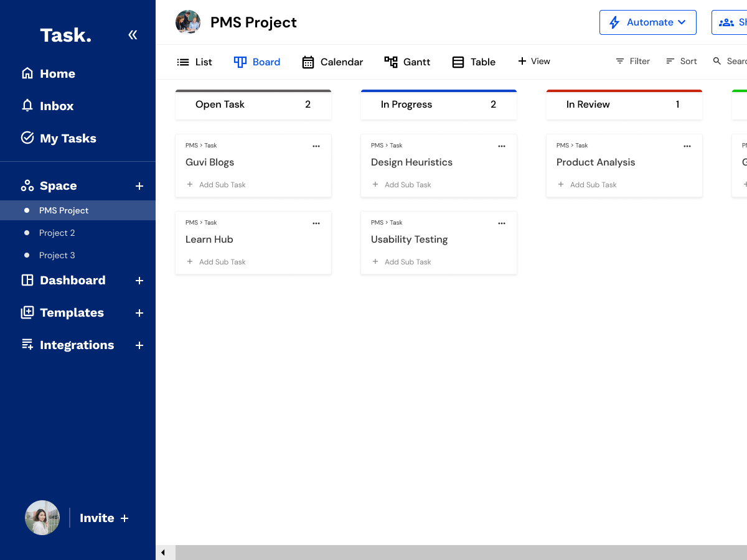747x560 pixels.
Task: Click the horizontal scrollbar left arrow
Action: 164,552
